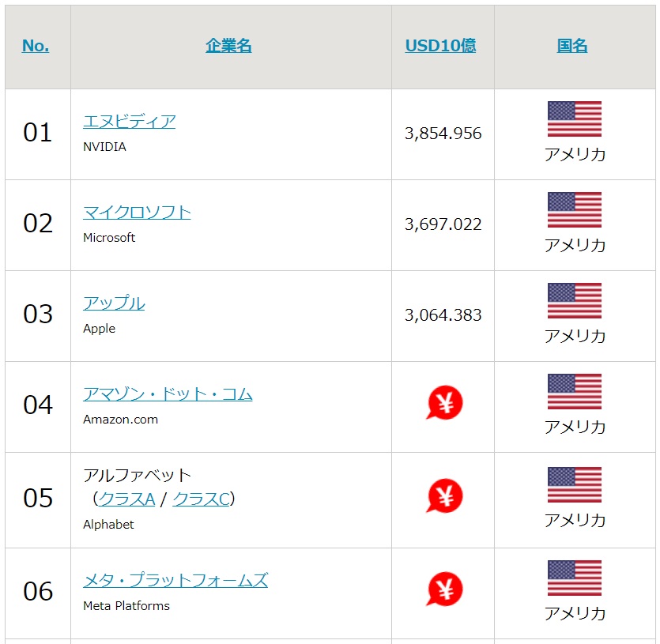Open the マイクロソフト company link
Viewport: 660px width, 644px height.
point(137,212)
